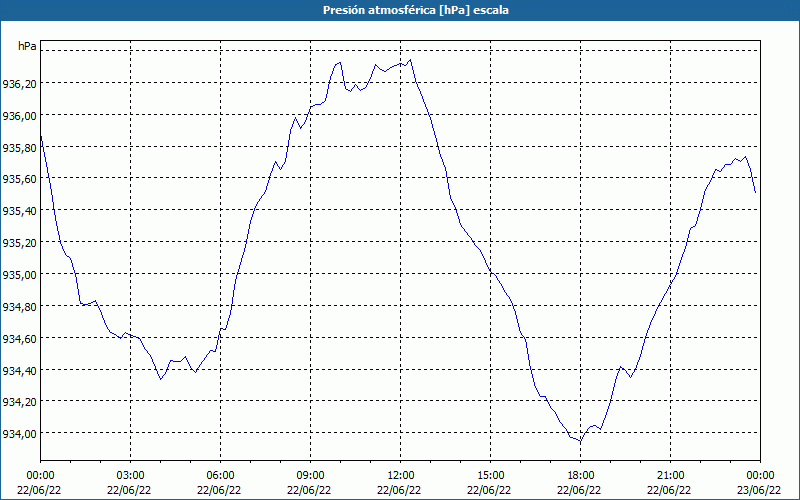Screen dimensions: 800x500
Task: Select the 936,20 y-axis value
Action: click(20, 84)
